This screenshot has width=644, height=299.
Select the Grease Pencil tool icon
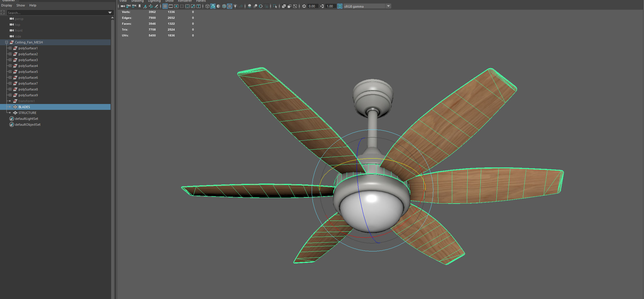pos(156,6)
